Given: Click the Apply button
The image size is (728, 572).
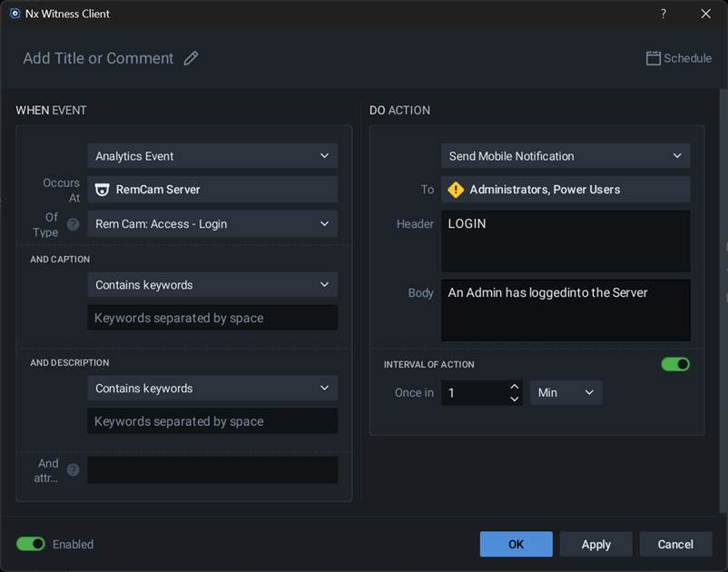Looking at the screenshot, I should point(595,544).
